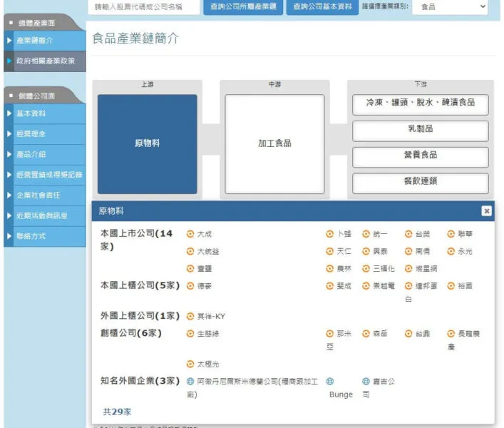Click the globe icon beside 嘉吉公司
The image size is (504, 428).
pos(366,382)
